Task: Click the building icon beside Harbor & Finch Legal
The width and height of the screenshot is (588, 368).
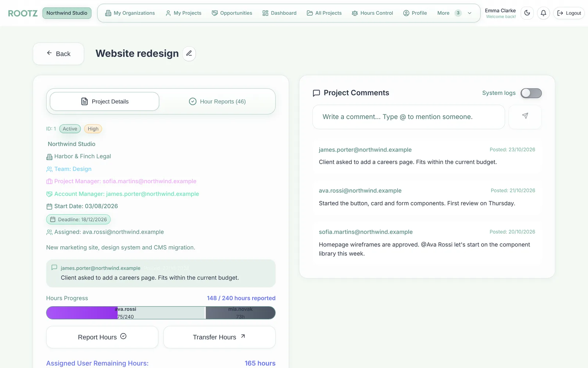Action: [49, 157]
